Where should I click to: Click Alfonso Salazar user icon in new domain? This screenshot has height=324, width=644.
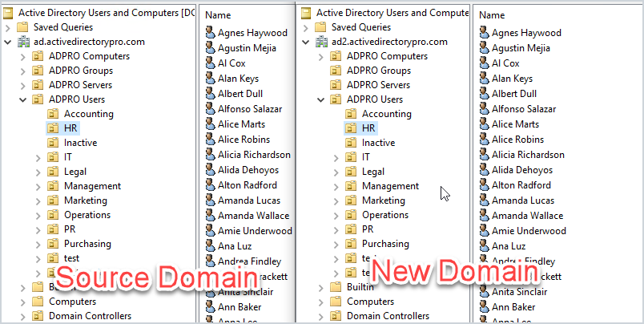click(485, 108)
